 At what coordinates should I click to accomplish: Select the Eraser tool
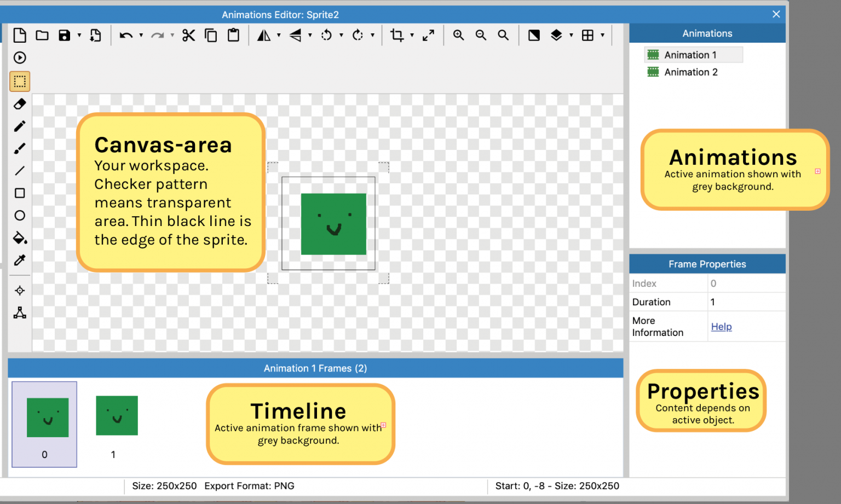coord(20,104)
